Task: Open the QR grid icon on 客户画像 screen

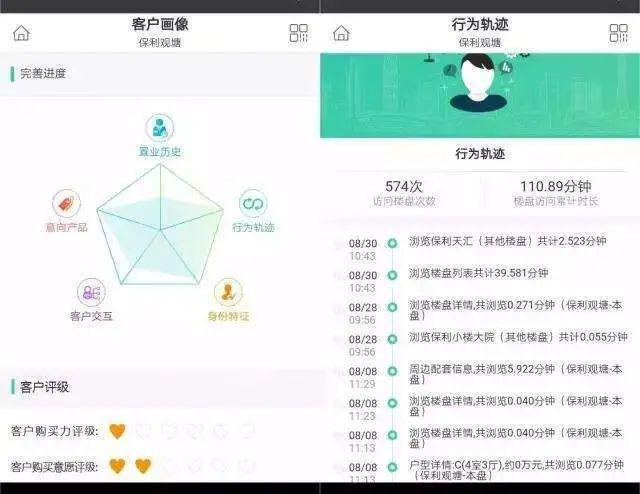Action: [298, 33]
